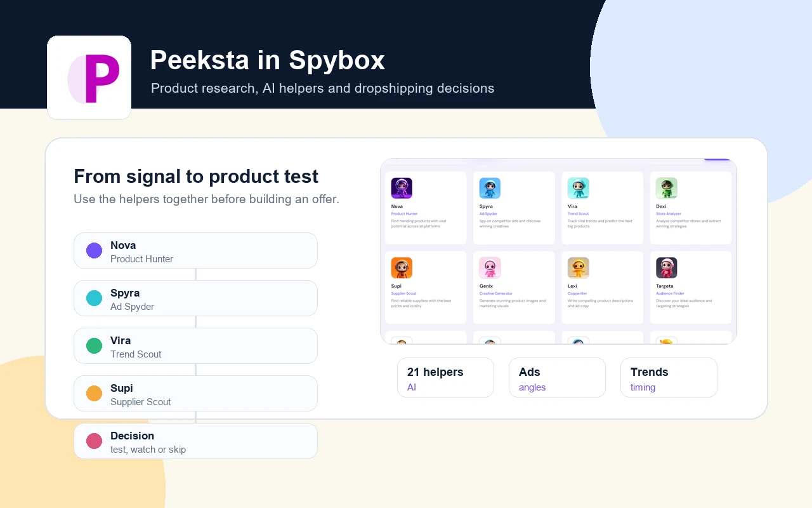
Task: Click the Supplier Scout link under Supi in grid
Action: (x=403, y=293)
